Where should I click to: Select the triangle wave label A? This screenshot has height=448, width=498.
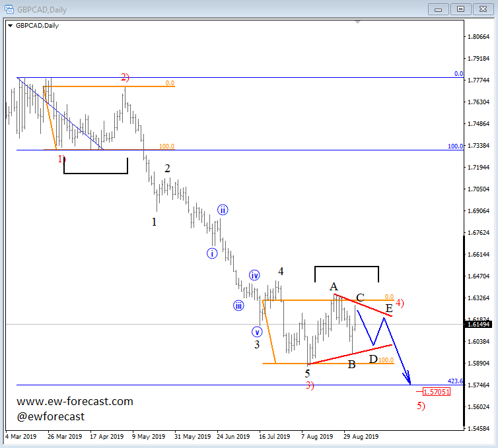click(x=334, y=286)
